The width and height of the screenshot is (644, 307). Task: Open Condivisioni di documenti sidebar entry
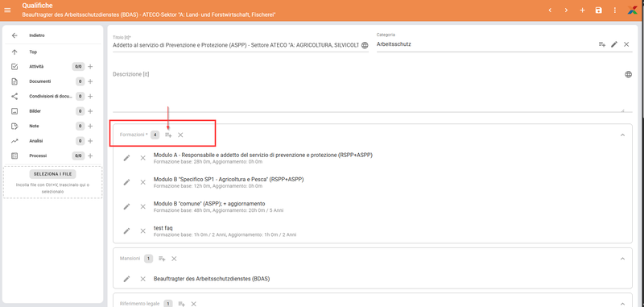point(51,96)
